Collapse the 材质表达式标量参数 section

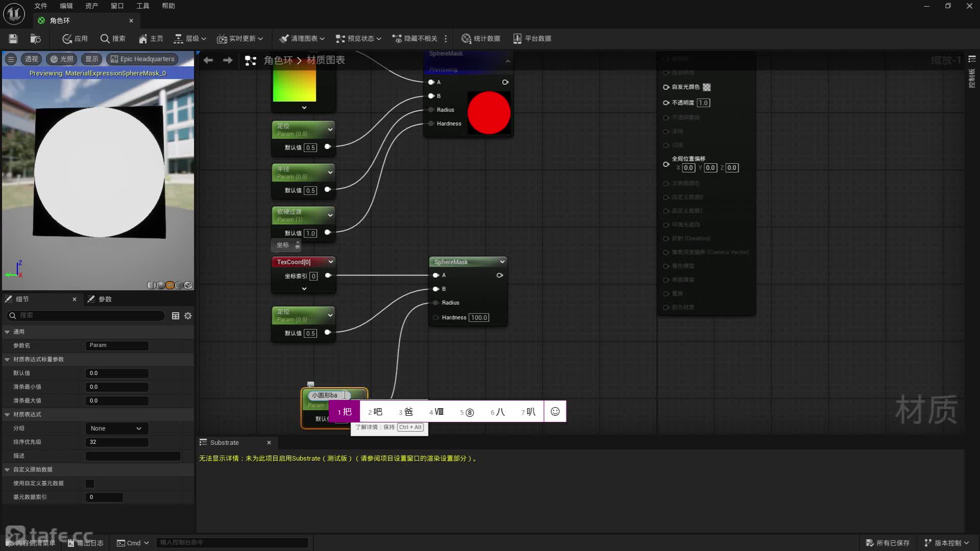point(8,359)
